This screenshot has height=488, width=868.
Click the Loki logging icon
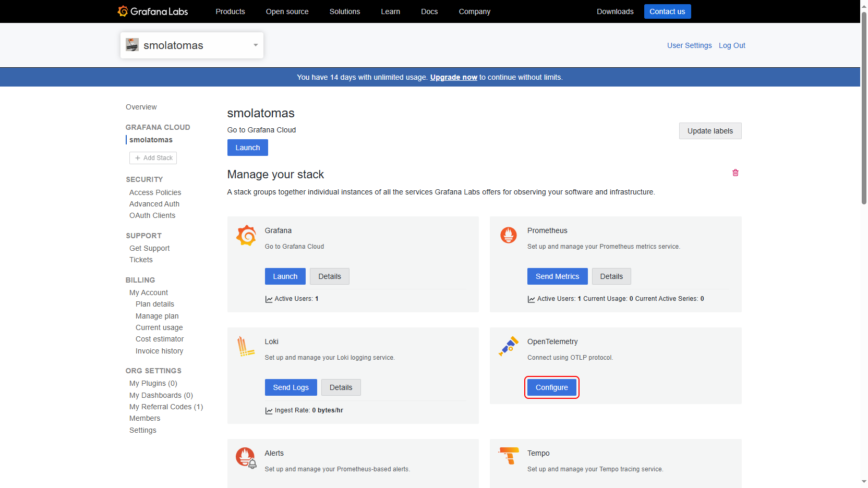(x=246, y=346)
